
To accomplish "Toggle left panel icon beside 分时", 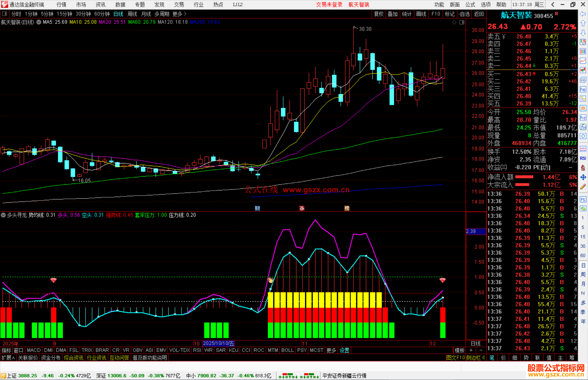I will click(x=4, y=14).
